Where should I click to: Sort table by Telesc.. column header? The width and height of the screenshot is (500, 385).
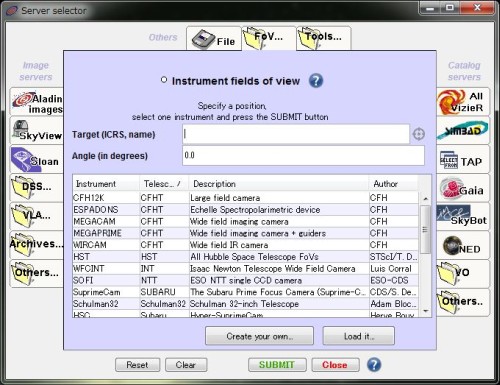[164, 184]
